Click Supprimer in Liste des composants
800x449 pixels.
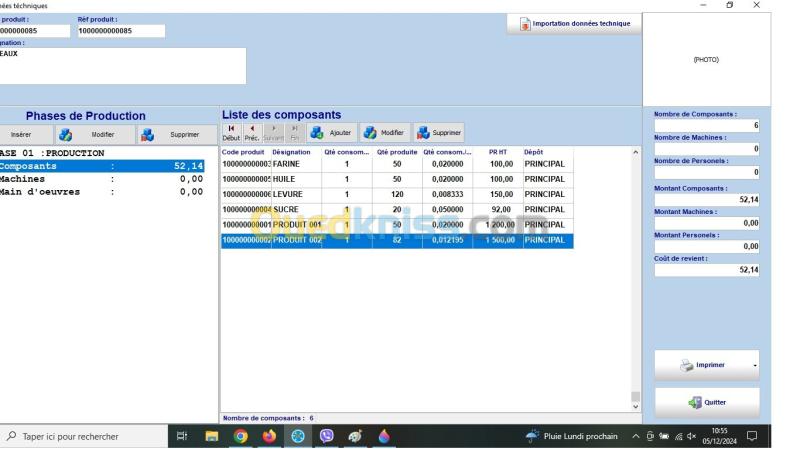tap(439, 133)
